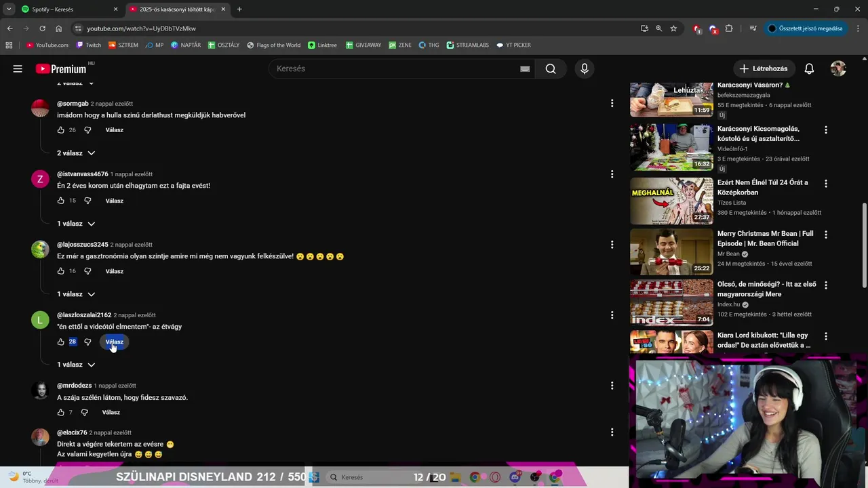
Task: Go to YouTube Premium home logo
Action: click(62, 68)
